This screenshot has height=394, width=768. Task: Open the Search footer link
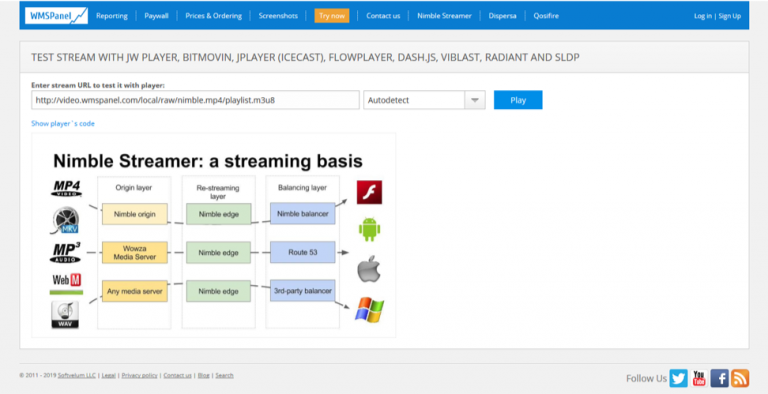[x=224, y=375]
